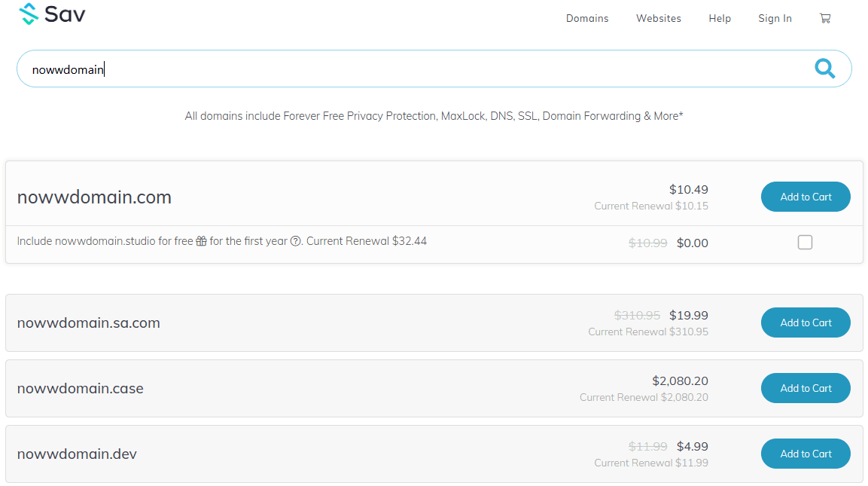868x486 pixels.
Task: Add nowwdomain.case to cart
Action: coord(806,388)
